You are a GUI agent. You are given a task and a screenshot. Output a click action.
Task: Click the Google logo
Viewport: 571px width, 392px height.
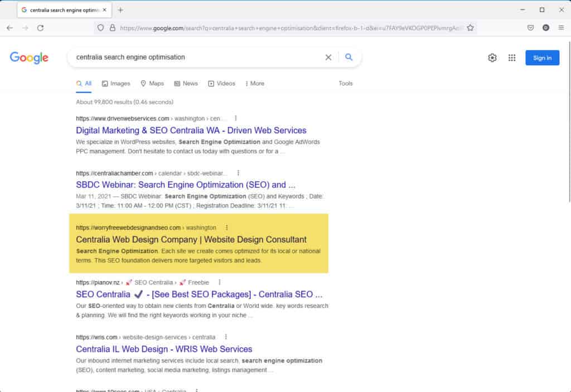(29, 57)
